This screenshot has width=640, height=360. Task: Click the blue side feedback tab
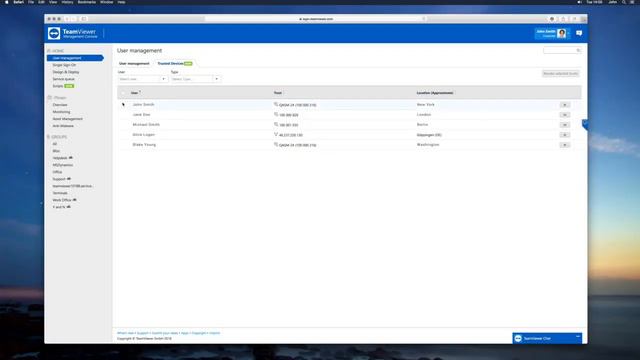(x=585, y=124)
